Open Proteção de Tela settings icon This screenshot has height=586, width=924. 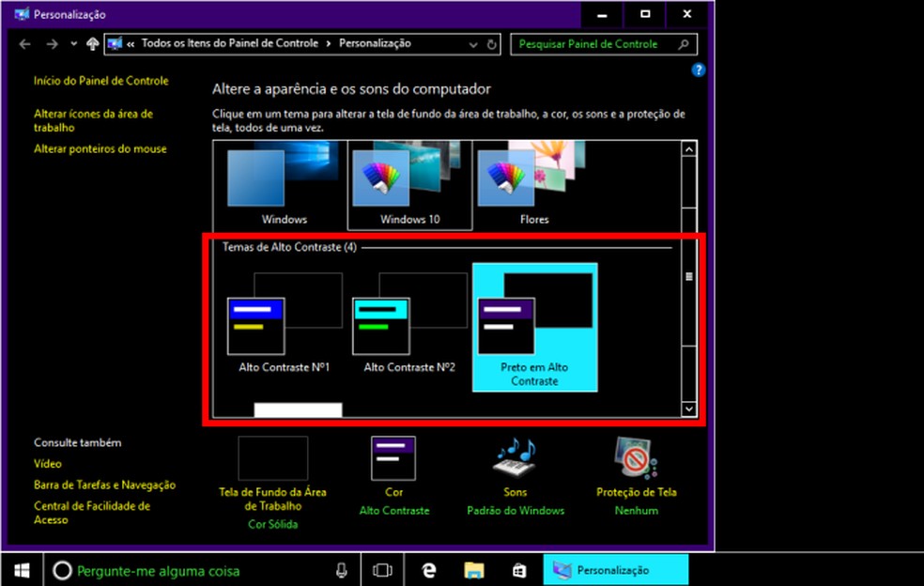tap(636, 458)
